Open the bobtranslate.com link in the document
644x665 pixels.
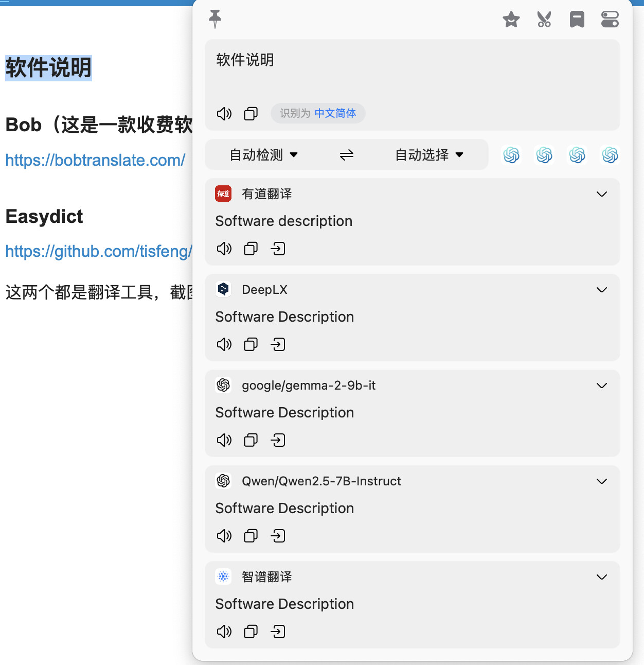pyautogui.click(x=95, y=160)
